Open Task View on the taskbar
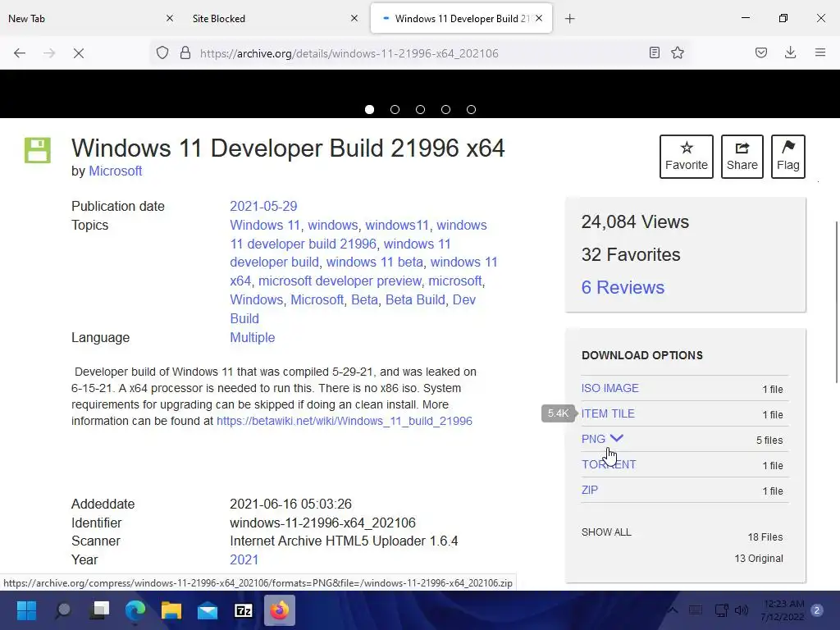 click(99, 610)
